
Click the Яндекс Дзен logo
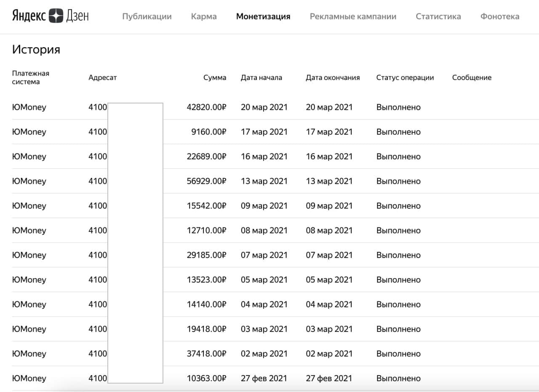(x=50, y=16)
